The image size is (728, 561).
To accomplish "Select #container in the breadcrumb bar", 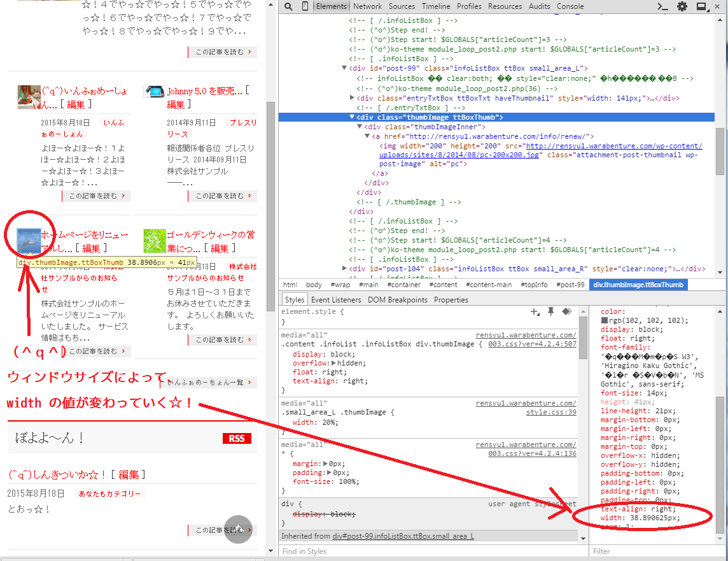I will (404, 285).
